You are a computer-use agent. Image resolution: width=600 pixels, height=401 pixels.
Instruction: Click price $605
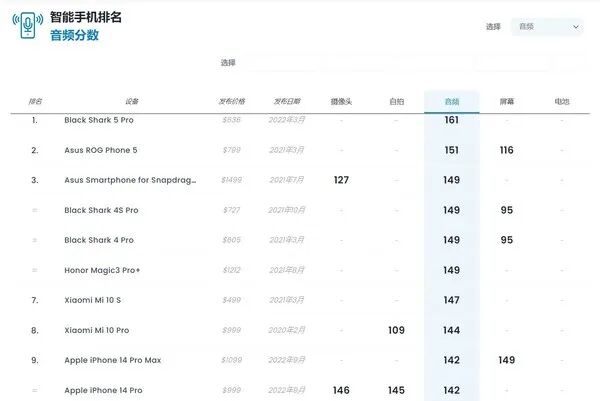[232, 240]
